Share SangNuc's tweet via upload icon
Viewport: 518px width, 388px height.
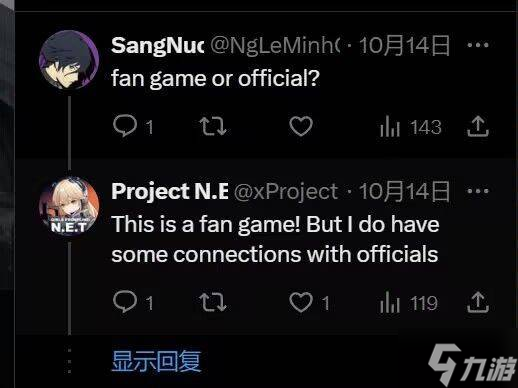click(478, 126)
